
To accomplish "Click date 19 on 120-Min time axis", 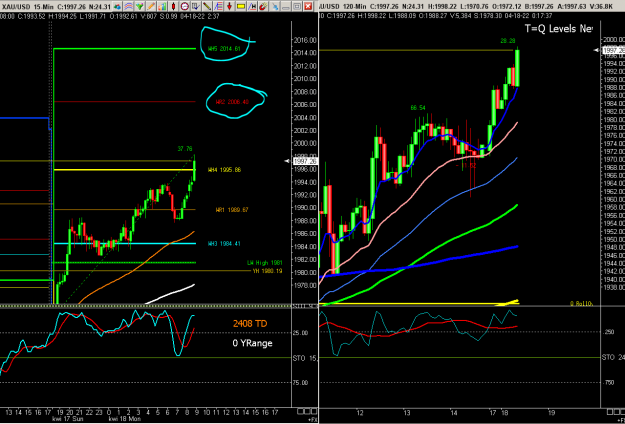I will 552,412.
